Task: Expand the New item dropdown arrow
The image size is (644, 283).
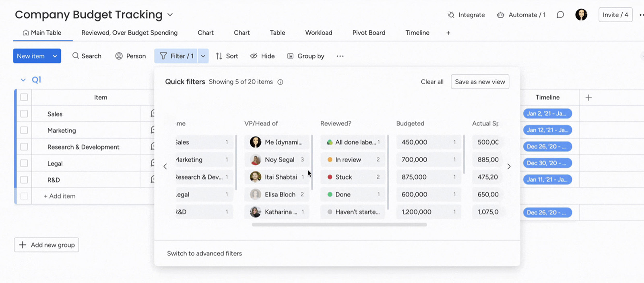Action: coord(55,56)
